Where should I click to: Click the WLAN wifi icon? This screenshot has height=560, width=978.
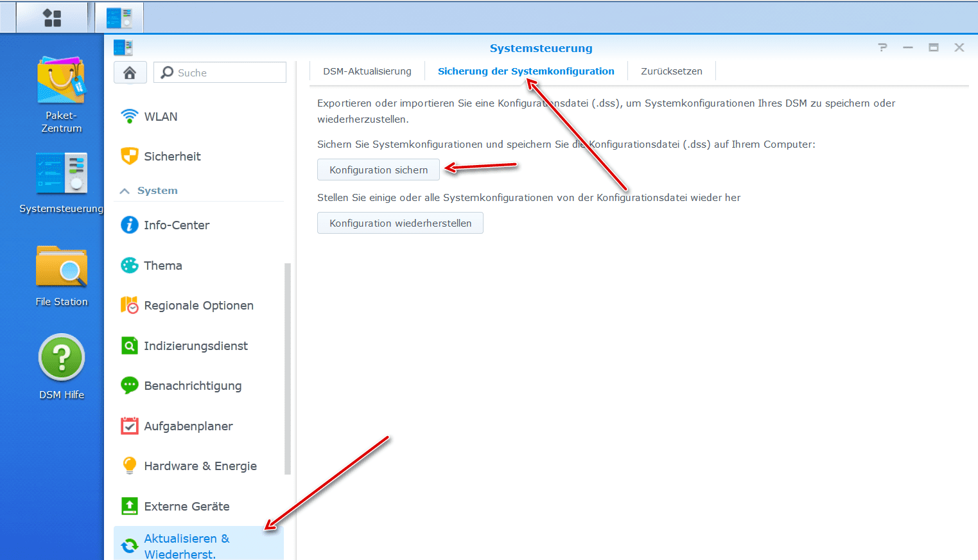(x=130, y=116)
